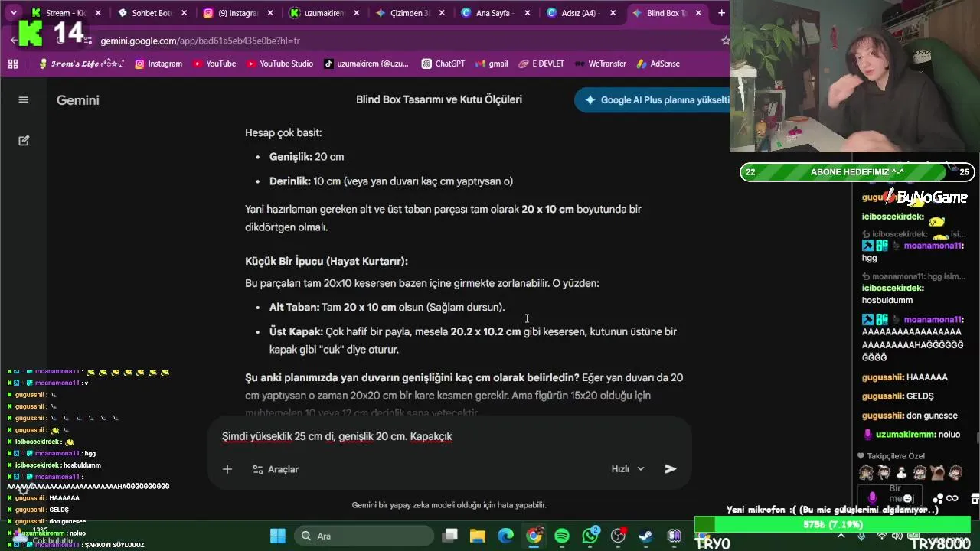
Task: Open the emoji picker in chat input
Action: click(x=908, y=498)
